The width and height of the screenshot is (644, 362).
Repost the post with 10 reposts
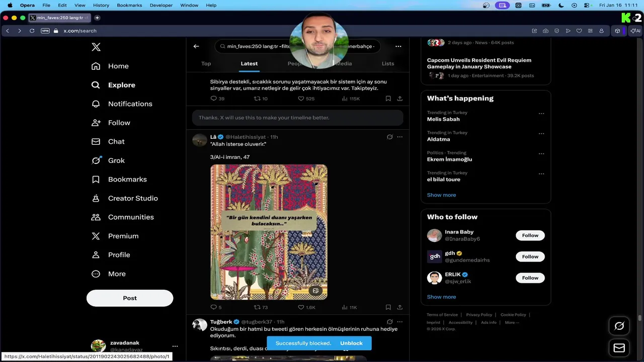[x=261, y=99]
